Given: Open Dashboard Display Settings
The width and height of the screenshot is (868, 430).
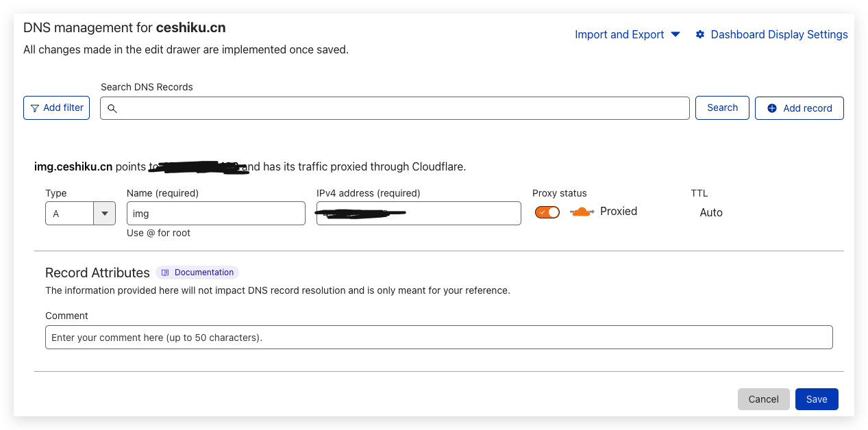Looking at the screenshot, I should (771, 34).
